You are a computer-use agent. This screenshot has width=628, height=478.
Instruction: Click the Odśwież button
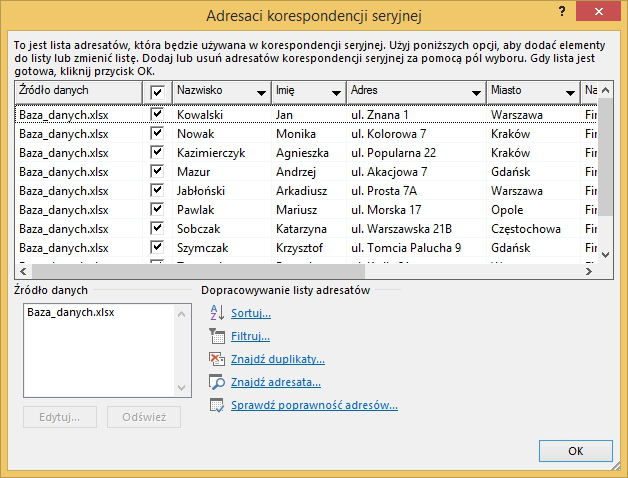[144, 417]
